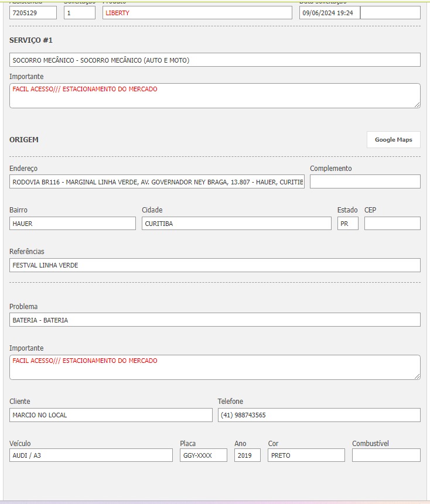Select the Bairro field showing HAUER
The height and width of the screenshot is (504, 430).
[73, 224]
